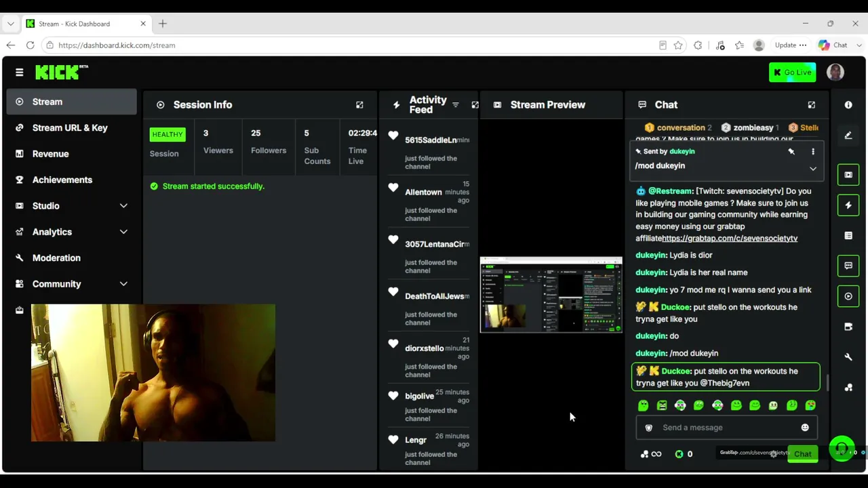Open the Activity Feed filter options
Screen dimensions: 868x488
pos(456,105)
